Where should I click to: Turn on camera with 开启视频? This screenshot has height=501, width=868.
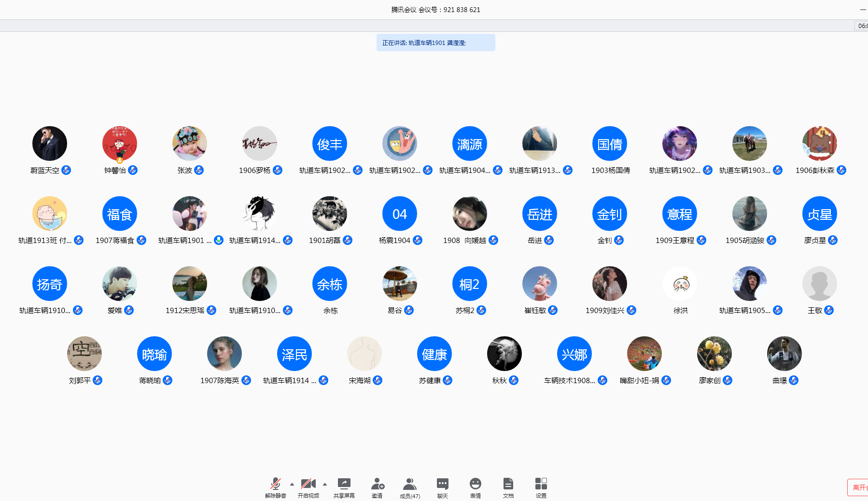click(x=308, y=487)
